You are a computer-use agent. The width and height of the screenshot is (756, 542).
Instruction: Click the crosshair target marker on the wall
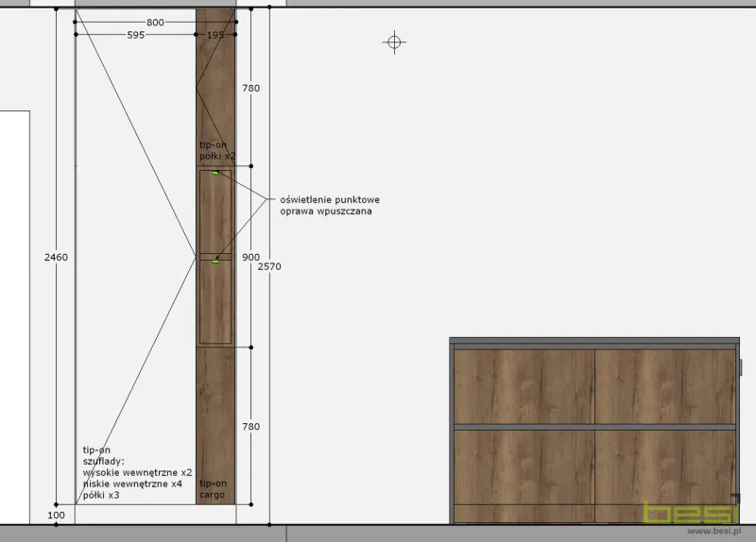click(x=394, y=42)
